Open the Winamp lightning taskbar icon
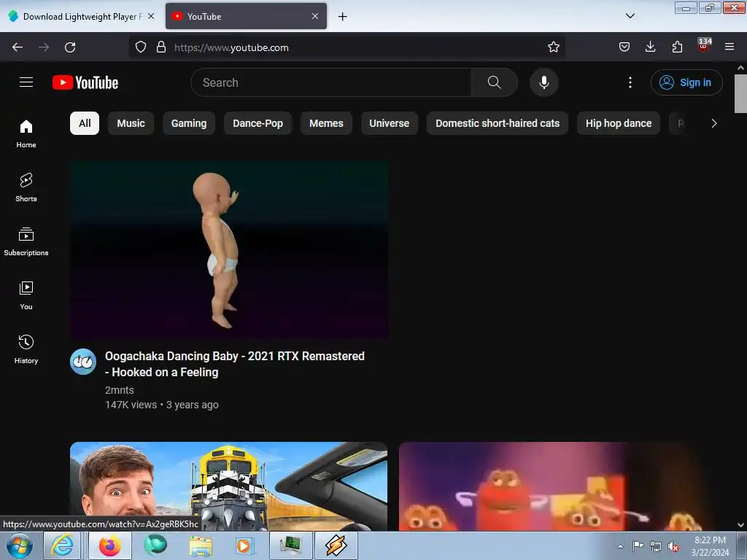The image size is (747, 560). 336,545
